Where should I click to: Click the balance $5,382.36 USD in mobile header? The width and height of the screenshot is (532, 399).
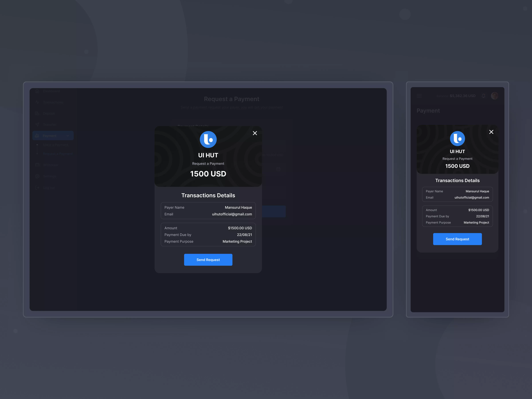pos(463,96)
